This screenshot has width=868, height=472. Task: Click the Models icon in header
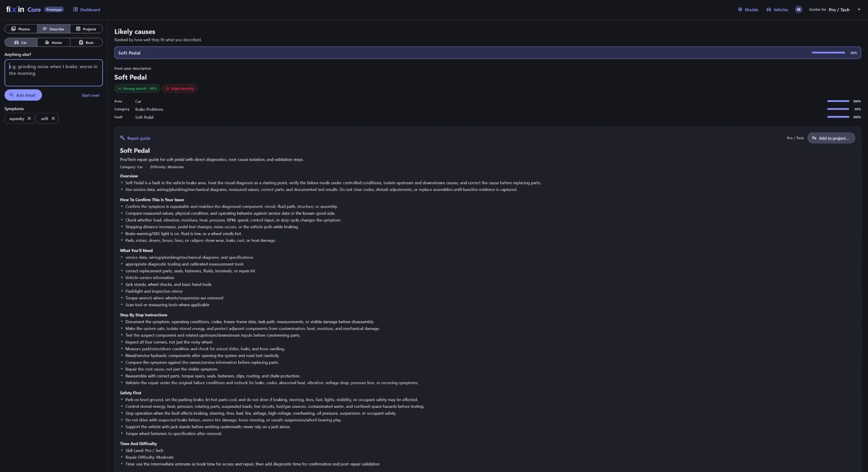pyautogui.click(x=740, y=10)
